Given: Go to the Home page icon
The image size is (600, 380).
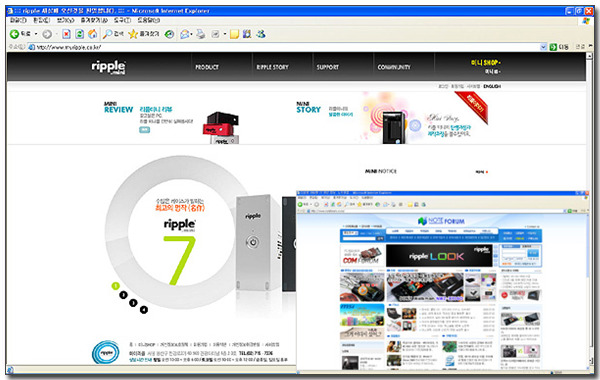Looking at the screenshot, I should 93,34.
